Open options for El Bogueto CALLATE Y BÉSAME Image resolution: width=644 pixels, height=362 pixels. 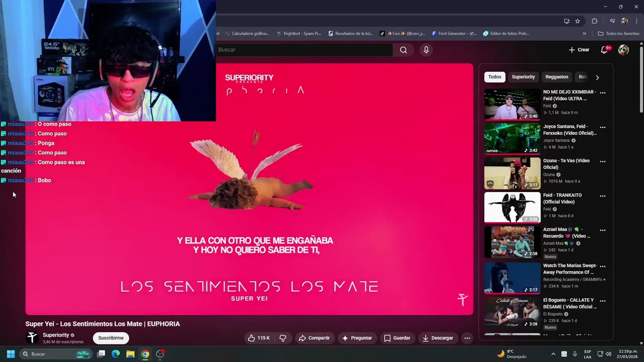(603, 301)
